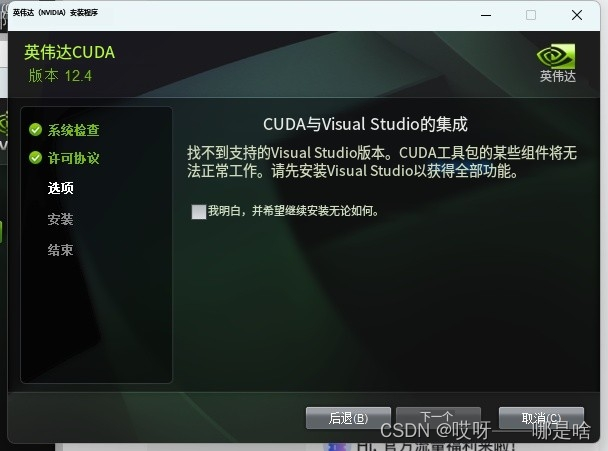
Task: Select the 安装 step in sidebar
Action: tap(60, 219)
